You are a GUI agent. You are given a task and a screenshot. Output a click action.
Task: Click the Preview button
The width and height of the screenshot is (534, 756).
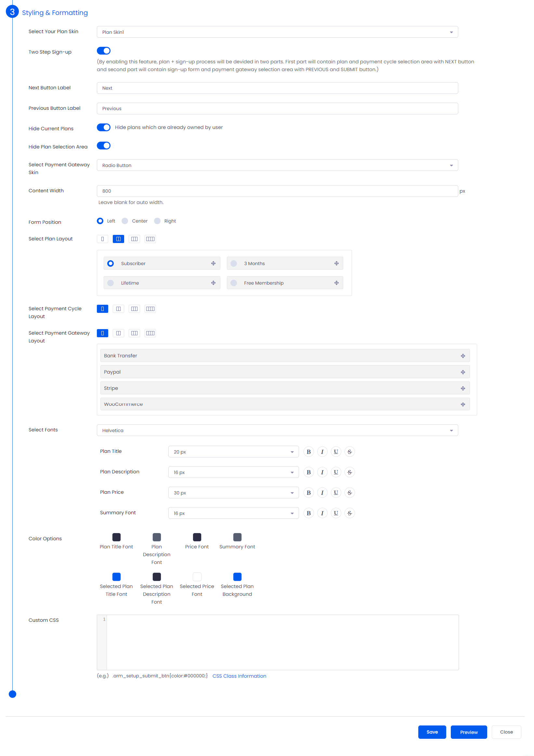(x=469, y=732)
